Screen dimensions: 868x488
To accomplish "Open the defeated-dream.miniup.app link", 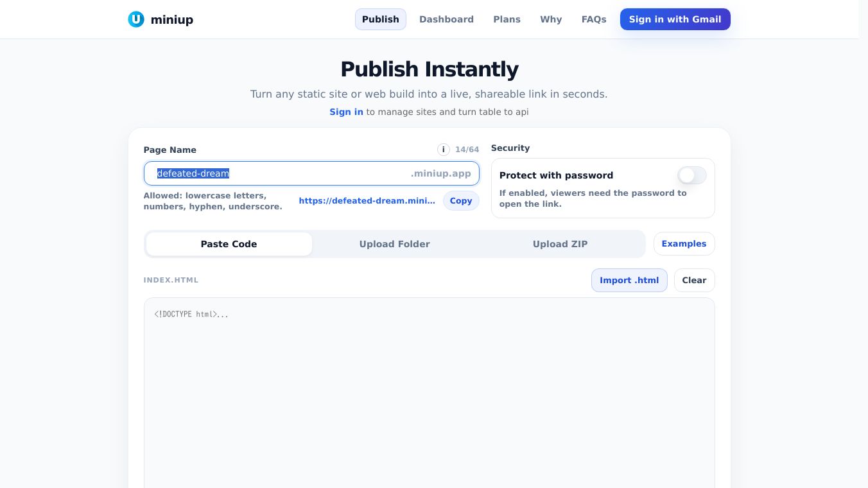I will 367,201.
